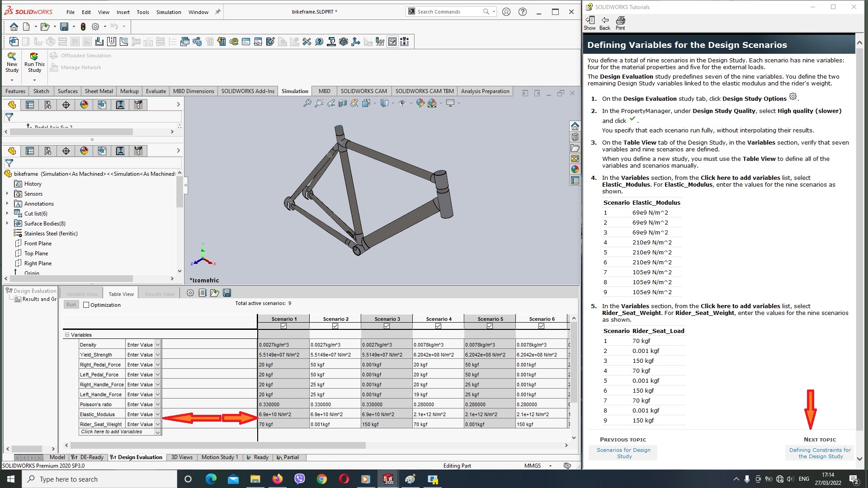Screen dimensions: 868x488
Task: Open Microsoft Edge from the taskbar
Action: click(211, 479)
